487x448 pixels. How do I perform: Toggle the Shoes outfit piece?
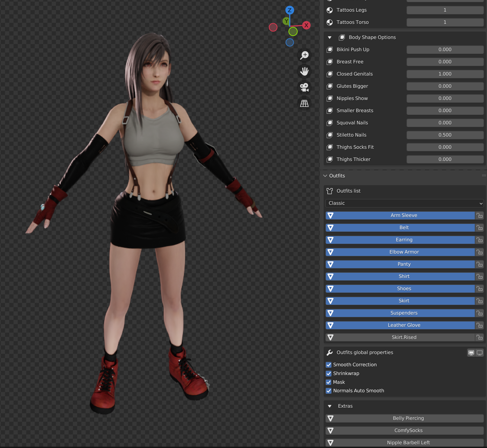(400, 289)
